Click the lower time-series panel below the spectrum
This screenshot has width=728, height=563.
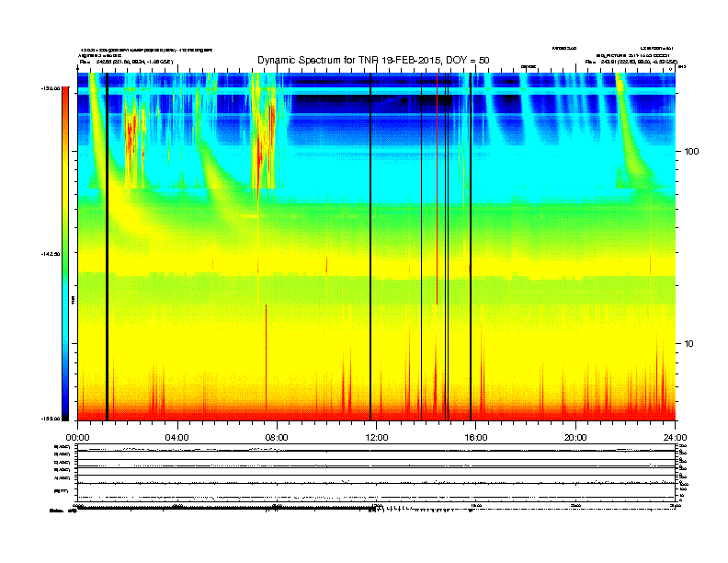(x=377, y=473)
